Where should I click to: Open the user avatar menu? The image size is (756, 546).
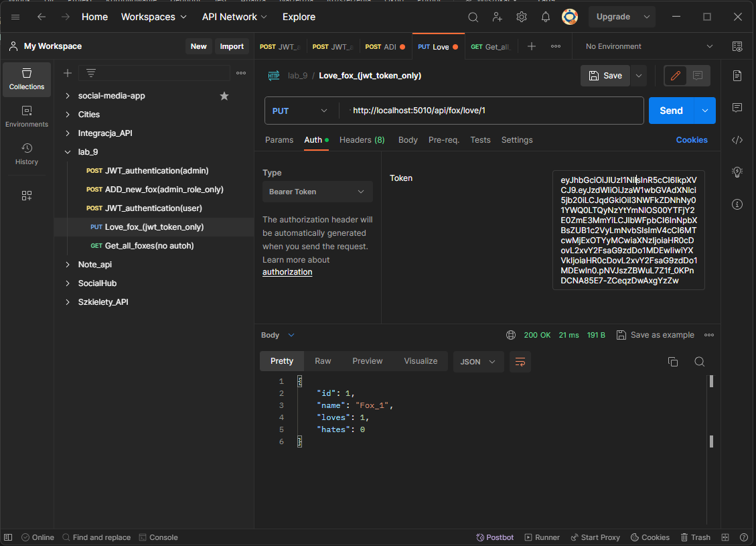pos(569,17)
